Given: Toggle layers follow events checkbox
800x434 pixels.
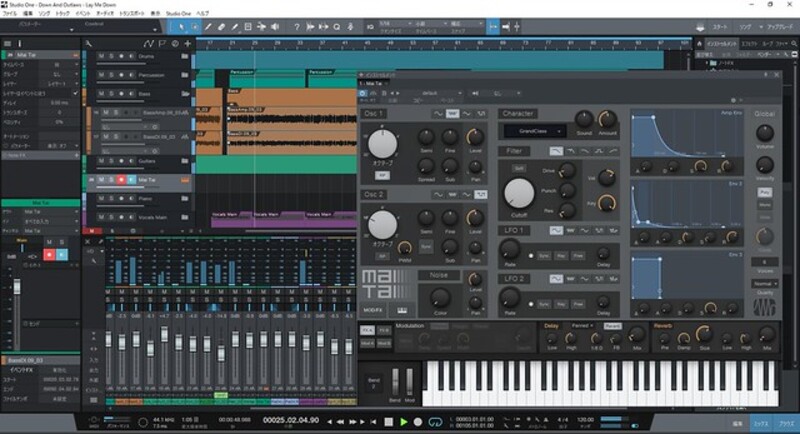Looking at the screenshot, I should pos(76,93).
